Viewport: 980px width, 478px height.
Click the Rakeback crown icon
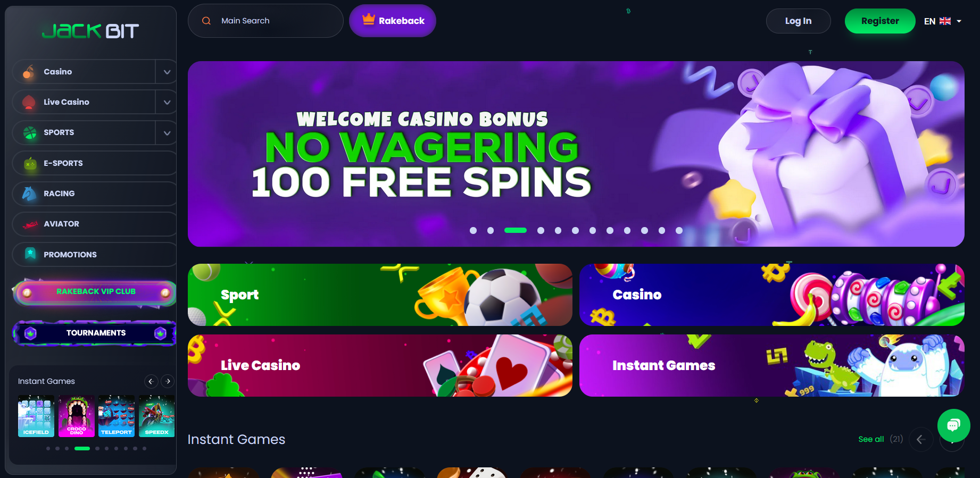[369, 20]
